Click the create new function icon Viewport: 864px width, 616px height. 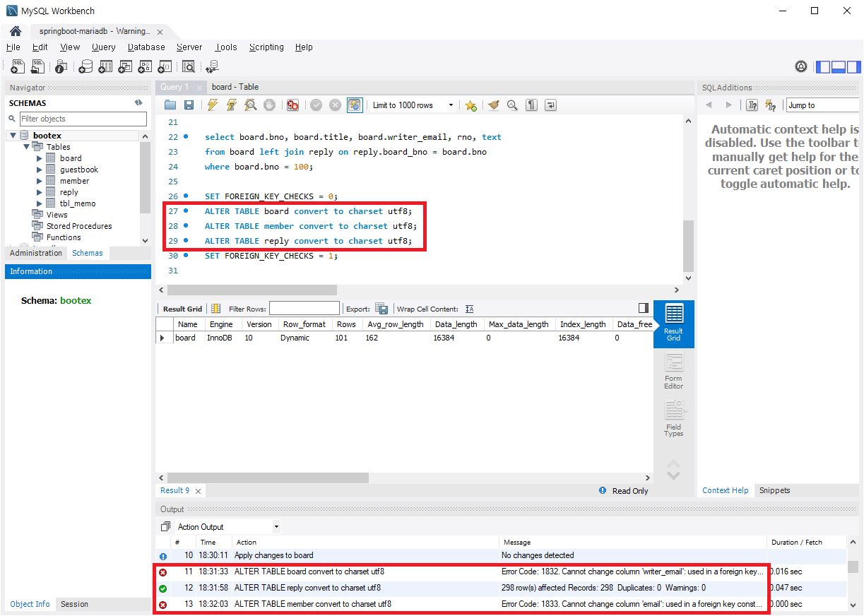click(x=165, y=66)
